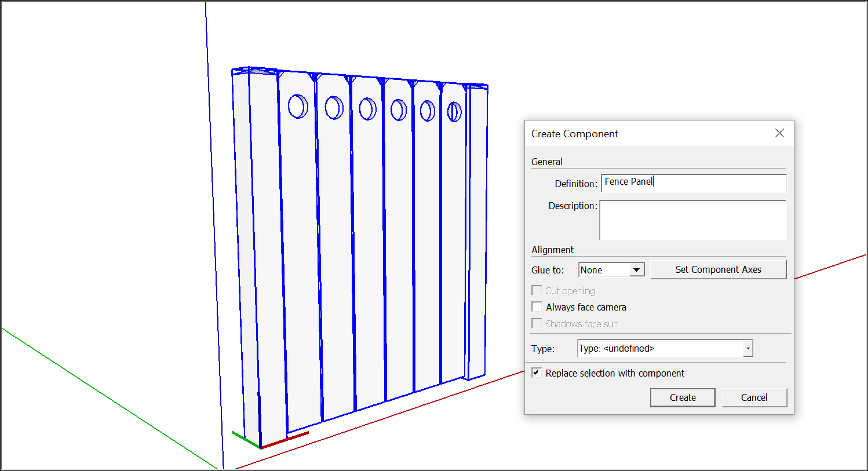This screenshot has height=471, width=868.
Task: Select the right end fence post
Action: [x=476, y=232]
